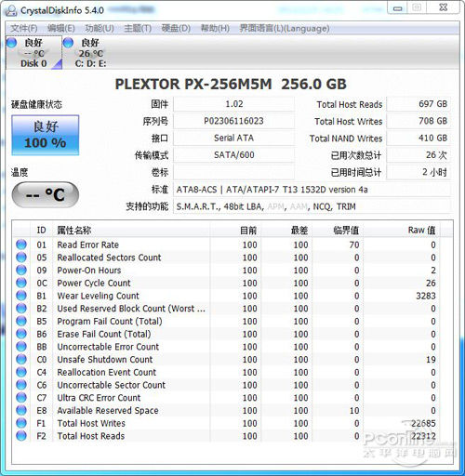
Task: Click the 临界值 column header
Action: coord(338,231)
